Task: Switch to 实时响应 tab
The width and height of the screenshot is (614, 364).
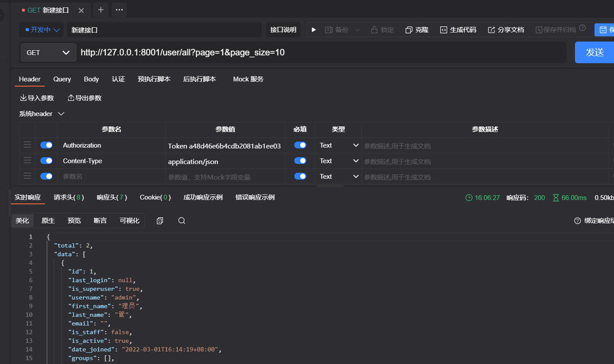Action: pos(27,197)
